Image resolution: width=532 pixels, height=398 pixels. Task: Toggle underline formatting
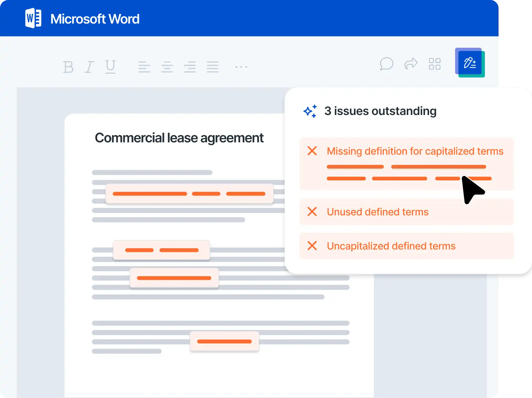pyautogui.click(x=110, y=67)
